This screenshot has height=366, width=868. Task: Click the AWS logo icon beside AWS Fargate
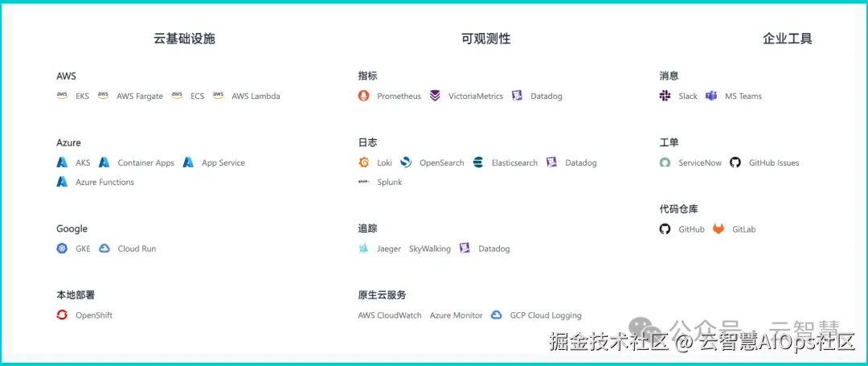tap(103, 95)
